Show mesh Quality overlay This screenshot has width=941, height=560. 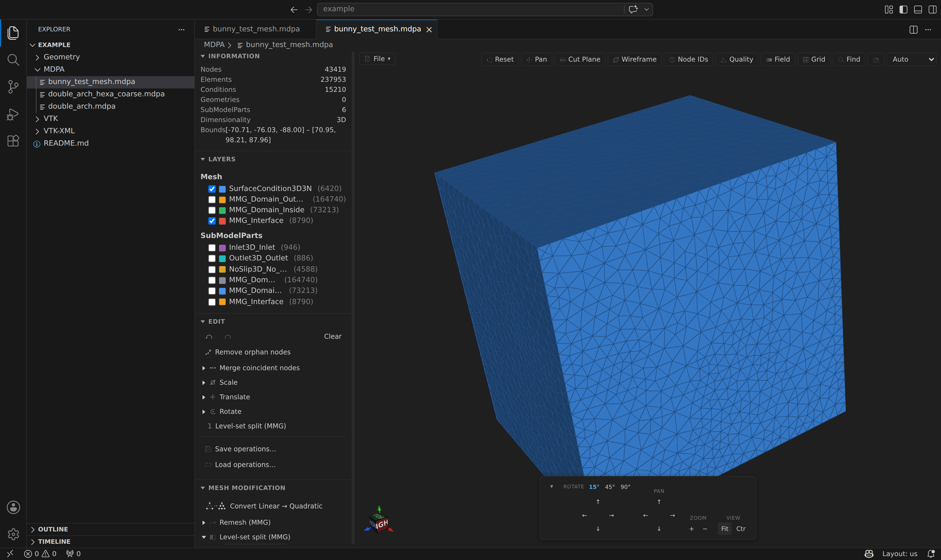[x=737, y=59]
